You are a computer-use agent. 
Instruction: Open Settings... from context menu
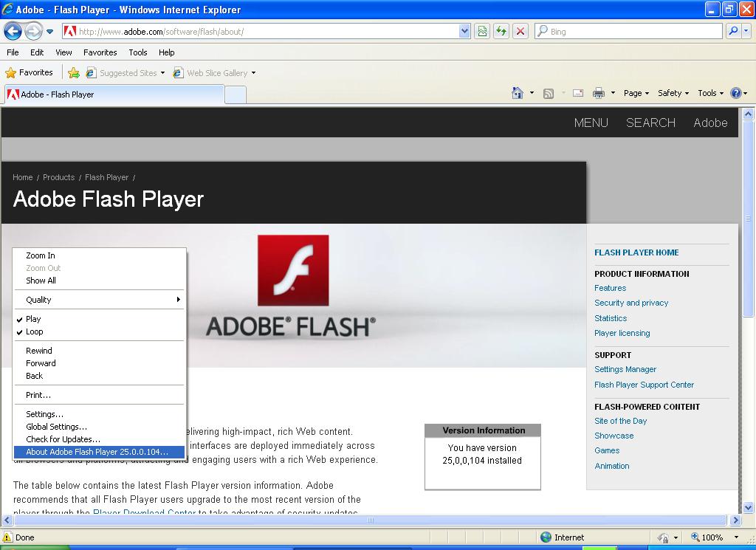(99, 415)
